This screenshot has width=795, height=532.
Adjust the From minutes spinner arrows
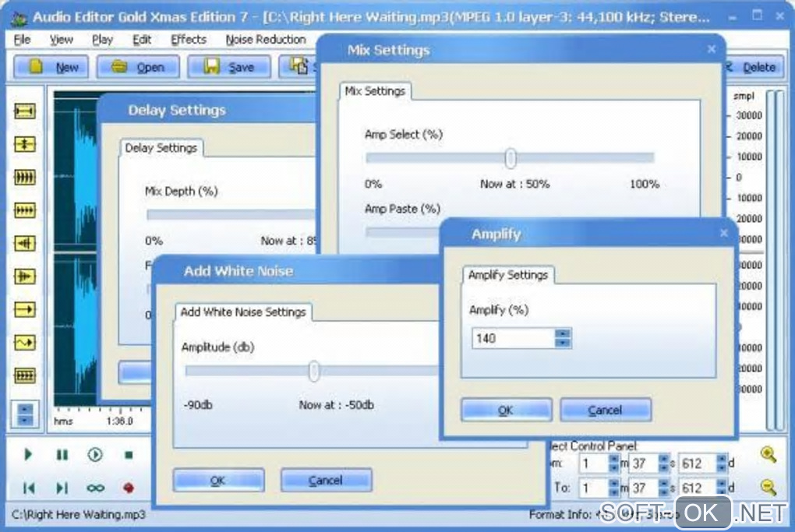tap(614, 463)
